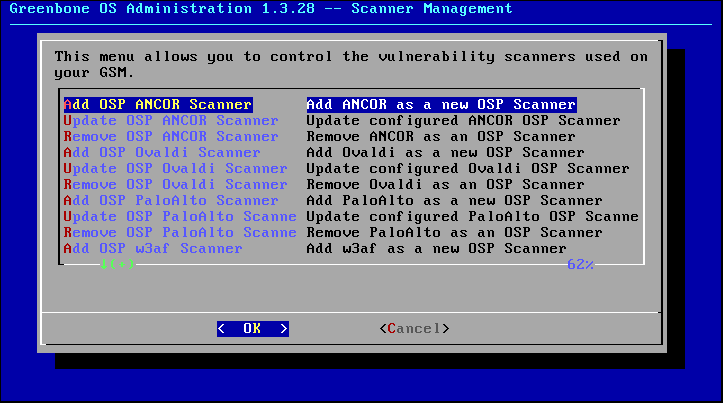Choose 'Update OSP ANCOR Scanner' entry

pyautogui.click(x=171, y=121)
